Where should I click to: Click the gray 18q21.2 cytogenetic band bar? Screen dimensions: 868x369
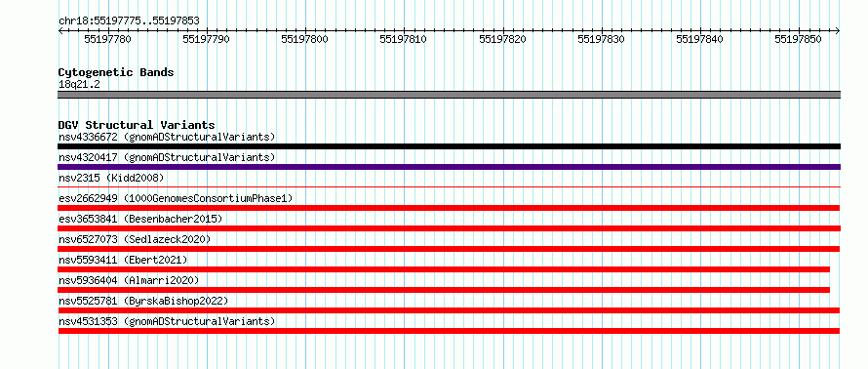(x=449, y=95)
